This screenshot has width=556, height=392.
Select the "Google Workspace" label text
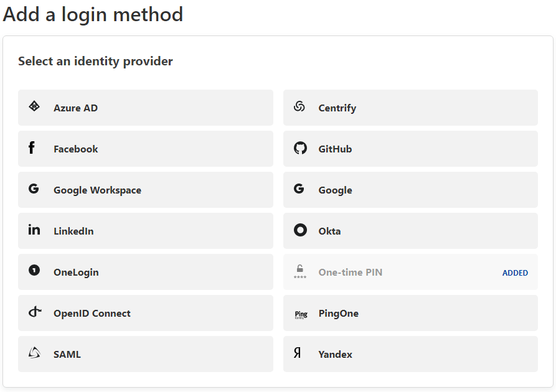(x=98, y=190)
